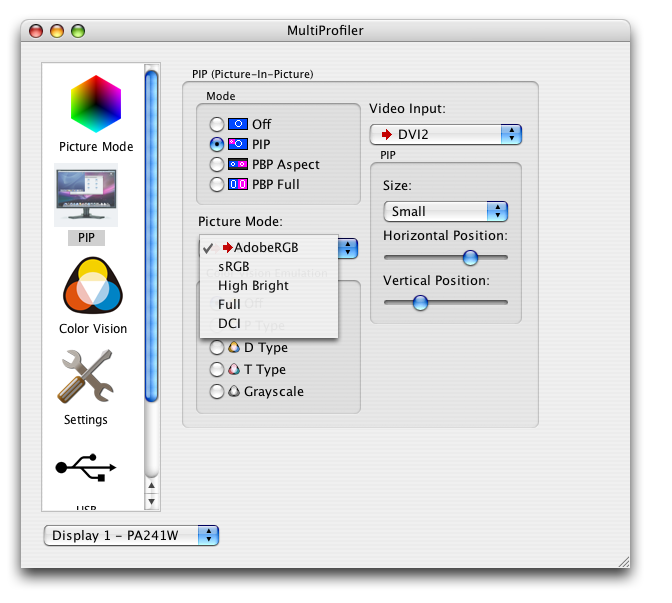Click the PIP mode icon
This screenshot has width=672, height=603.
pyautogui.click(x=238, y=144)
